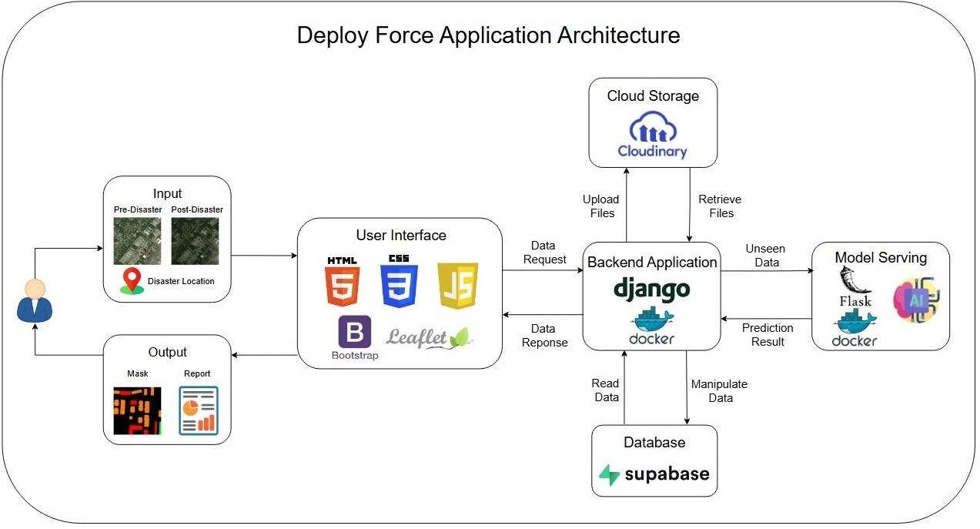Click the Leaflet logo
The height and width of the screenshot is (529, 980).
[430, 336]
